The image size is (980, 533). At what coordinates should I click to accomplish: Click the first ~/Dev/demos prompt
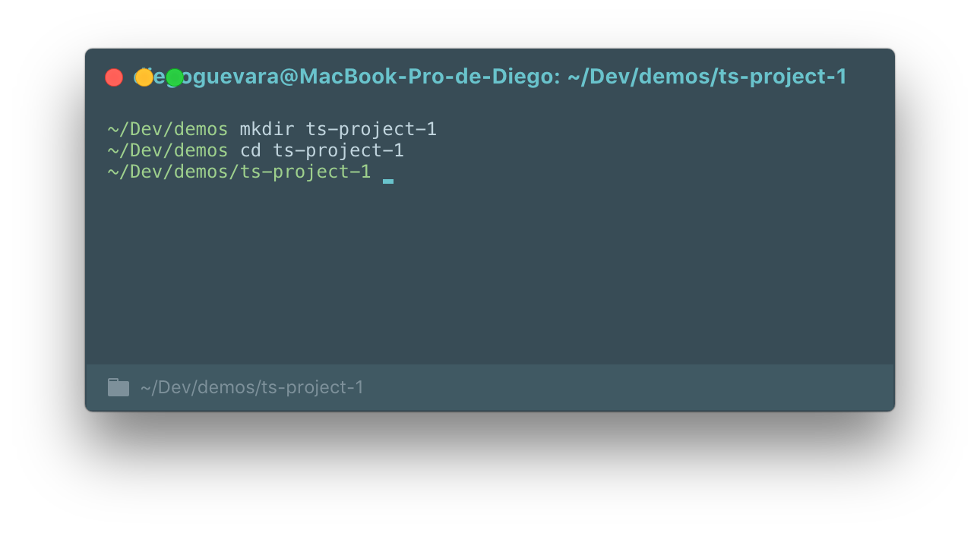[167, 128]
